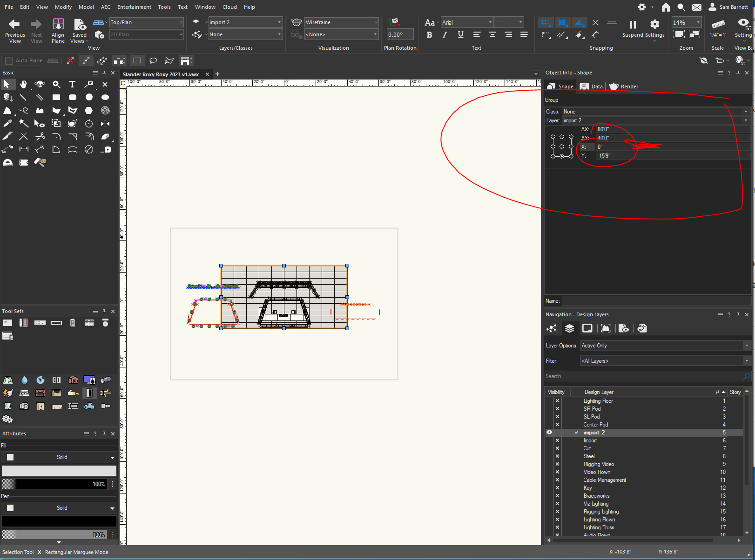Open the Wireframe render mode dropdown
This screenshot has width=755, height=560.
point(341,22)
